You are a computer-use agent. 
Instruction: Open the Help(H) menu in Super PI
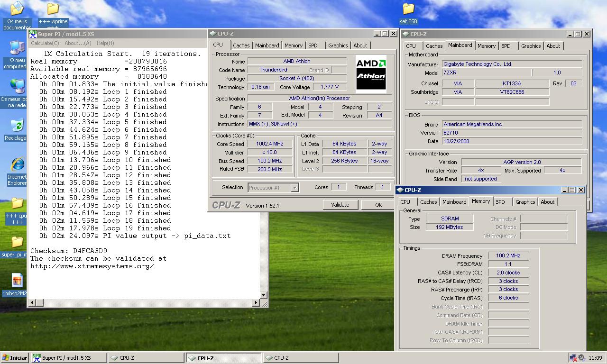[105, 43]
